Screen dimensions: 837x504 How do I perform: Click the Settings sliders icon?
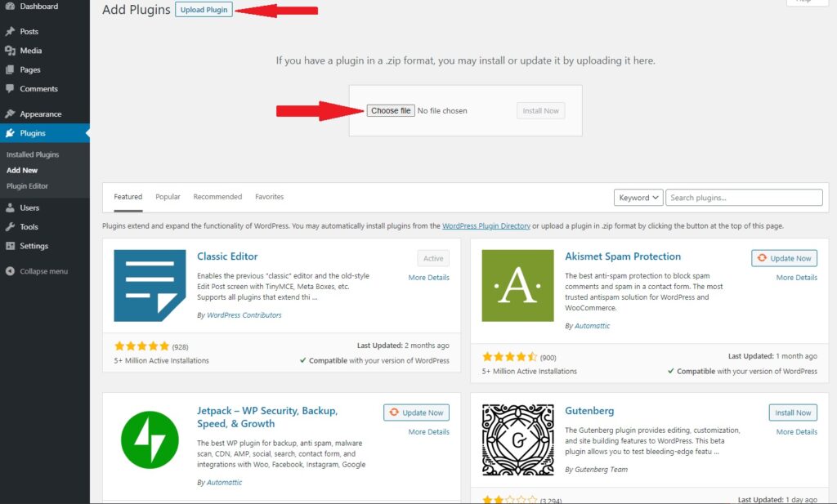[10, 246]
